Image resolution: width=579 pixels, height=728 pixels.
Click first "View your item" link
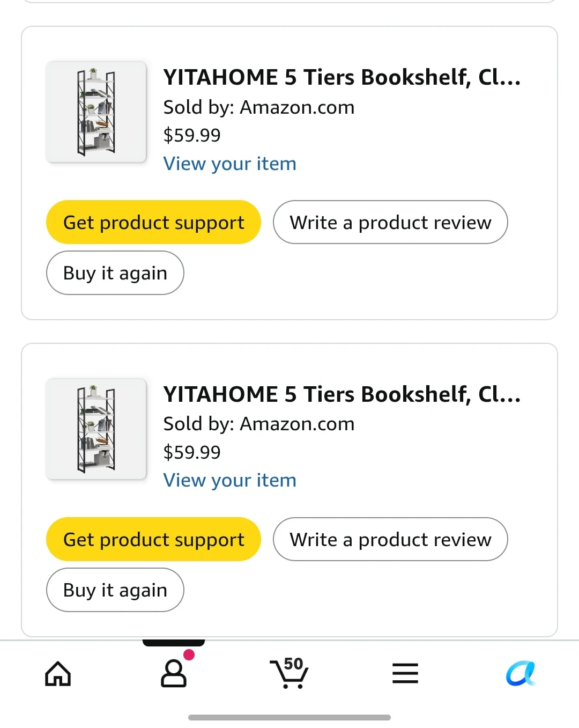pos(230,164)
